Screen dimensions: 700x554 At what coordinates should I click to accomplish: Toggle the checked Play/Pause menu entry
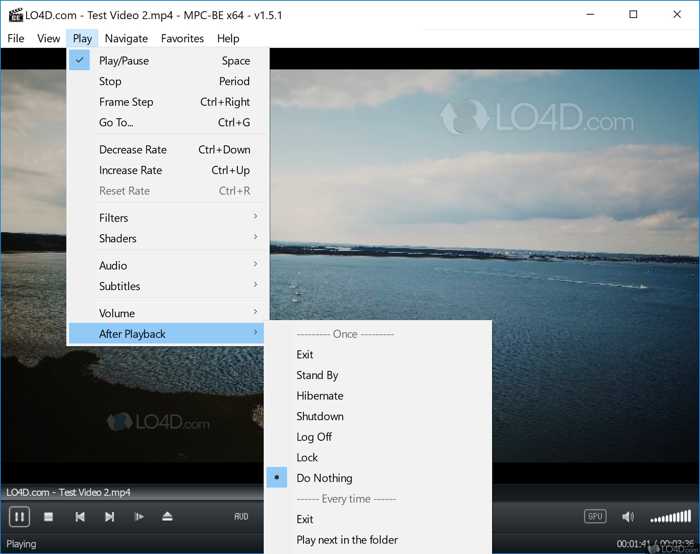coord(168,61)
